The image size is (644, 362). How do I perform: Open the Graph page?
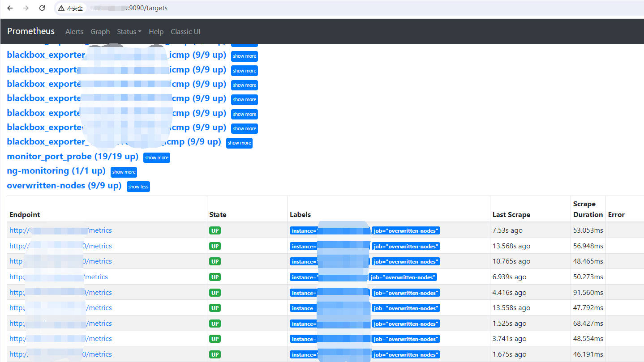point(100,31)
